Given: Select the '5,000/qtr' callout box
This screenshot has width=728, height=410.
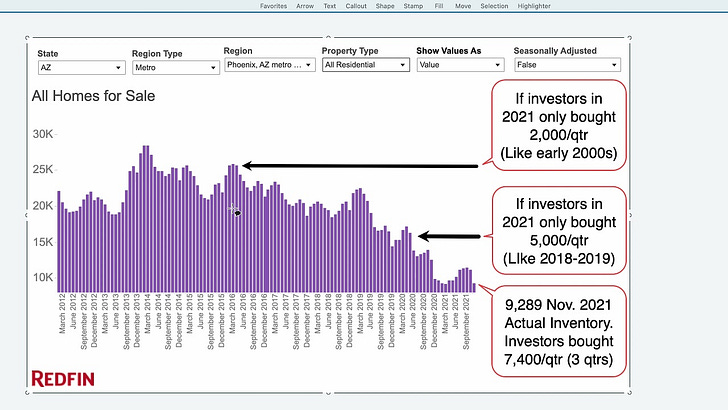Looking at the screenshot, I should 559,231.
